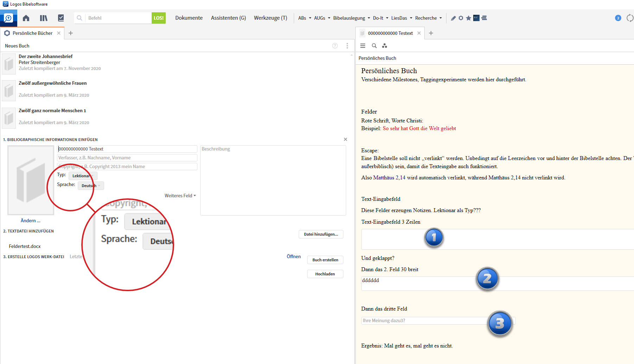Expand the AUGs dropdown

[x=322, y=18]
